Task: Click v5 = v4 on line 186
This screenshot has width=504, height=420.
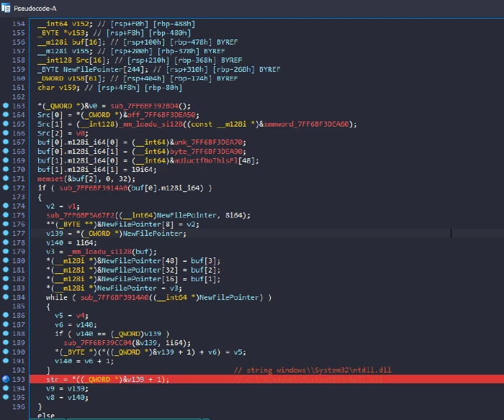Action: [71, 316]
